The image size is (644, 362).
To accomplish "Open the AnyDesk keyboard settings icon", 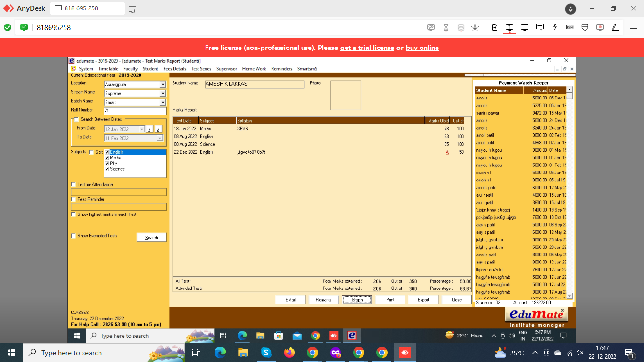I will (570, 27).
